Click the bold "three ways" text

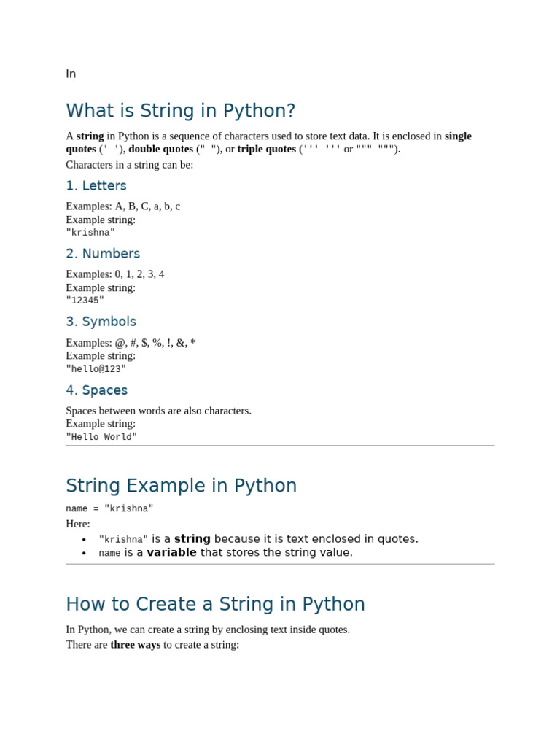point(135,645)
